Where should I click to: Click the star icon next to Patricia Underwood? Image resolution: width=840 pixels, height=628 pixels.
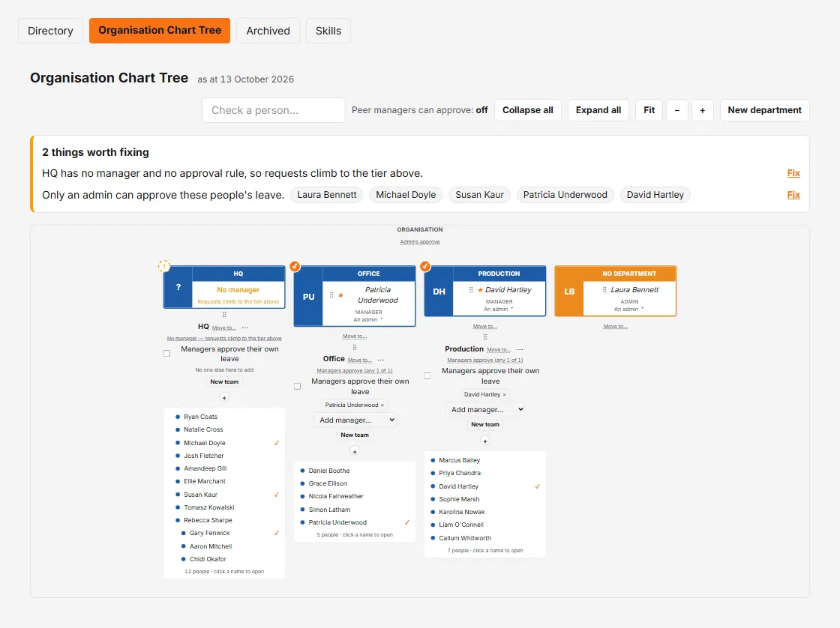(x=340, y=295)
